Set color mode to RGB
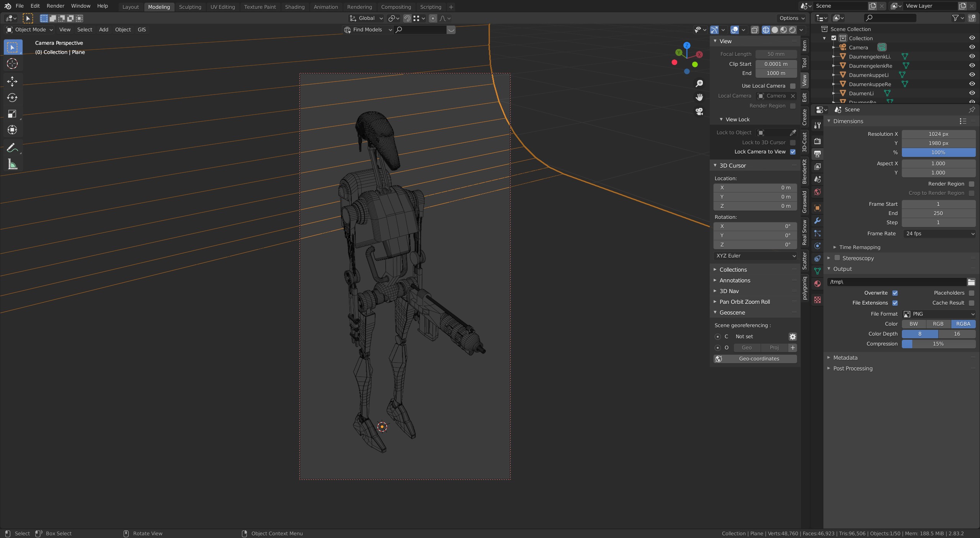980x538 pixels. coord(938,324)
